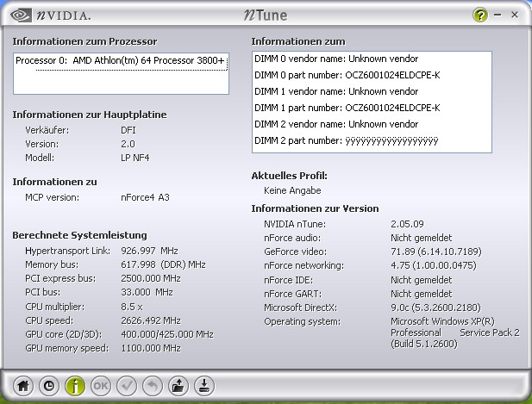
Task: Click Keine Angabe profile text
Action: click(x=292, y=191)
